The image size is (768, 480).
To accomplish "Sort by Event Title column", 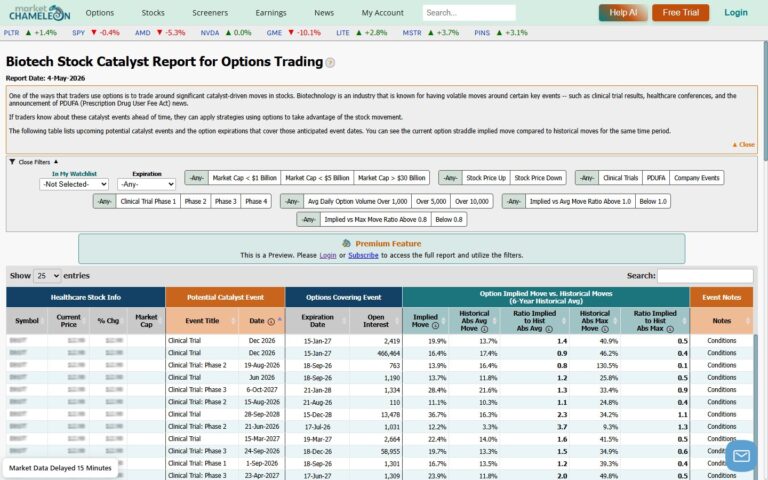I will click(202, 321).
